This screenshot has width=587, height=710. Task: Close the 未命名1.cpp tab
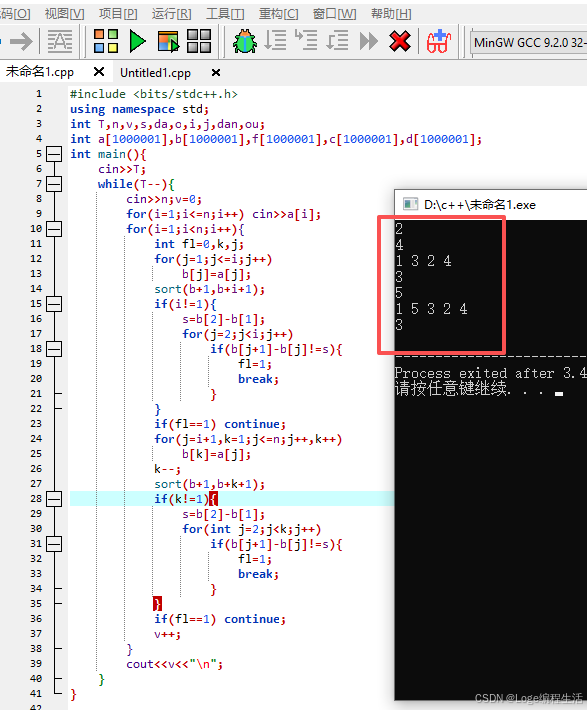click(x=99, y=72)
